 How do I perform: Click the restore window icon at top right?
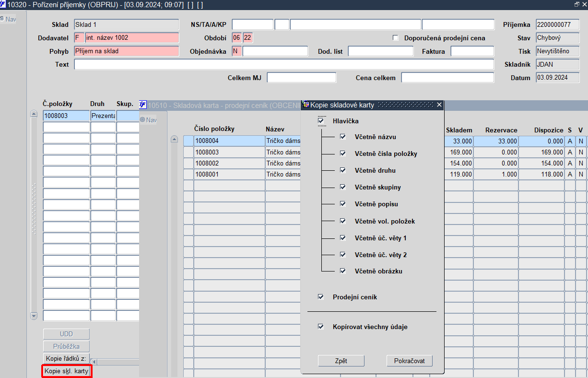(x=577, y=4)
